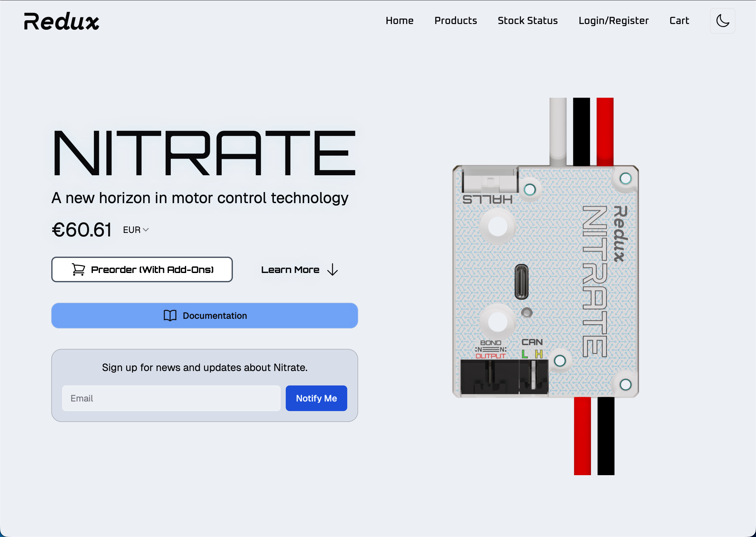Open the Cart from the navigation
Viewport: 756px width, 537px height.
[x=679, y=21]
